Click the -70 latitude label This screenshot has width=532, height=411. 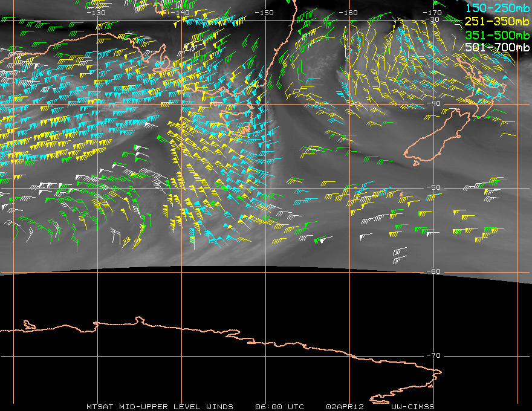[433, 355]
